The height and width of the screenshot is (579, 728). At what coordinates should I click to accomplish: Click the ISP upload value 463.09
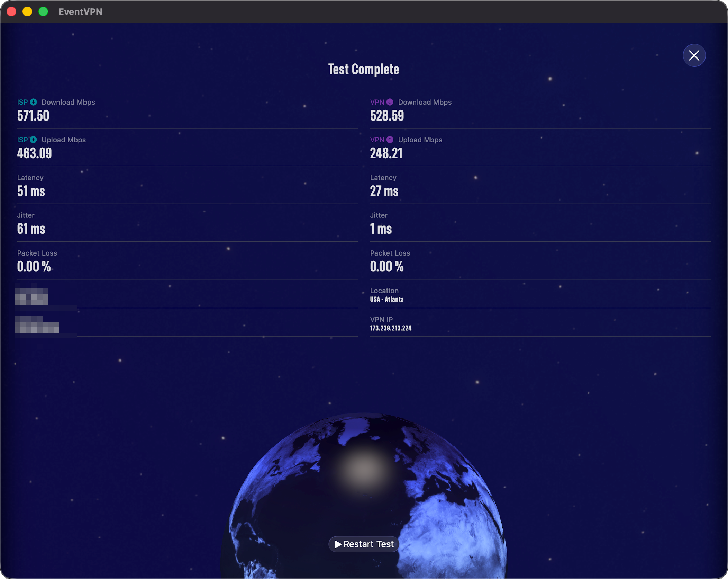[34, 153]
